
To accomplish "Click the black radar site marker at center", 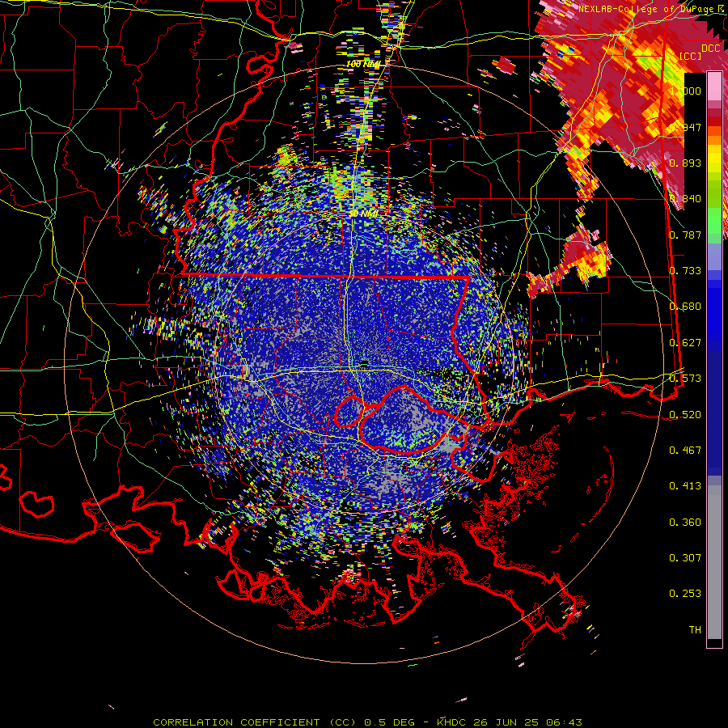I will 364,362.
